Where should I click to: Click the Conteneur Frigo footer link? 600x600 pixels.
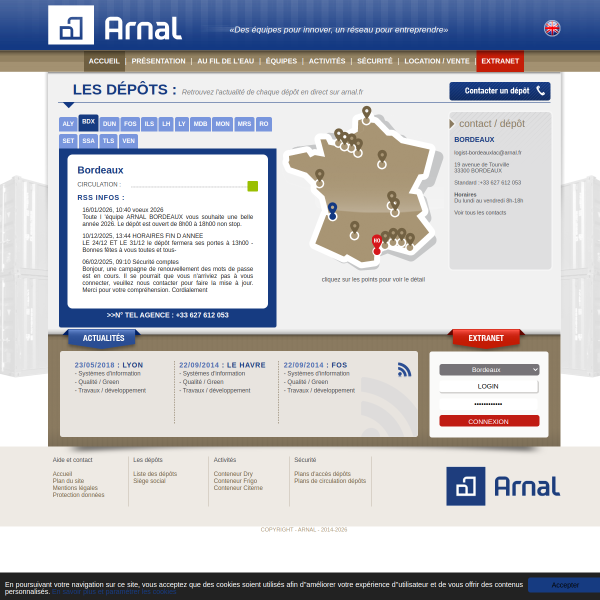click(235, 481)
